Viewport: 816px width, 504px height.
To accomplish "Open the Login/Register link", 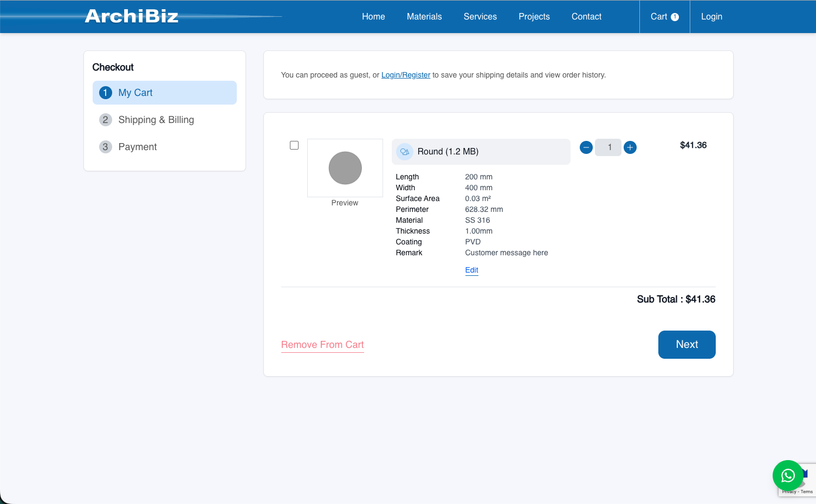I will [x=405, y=75].
